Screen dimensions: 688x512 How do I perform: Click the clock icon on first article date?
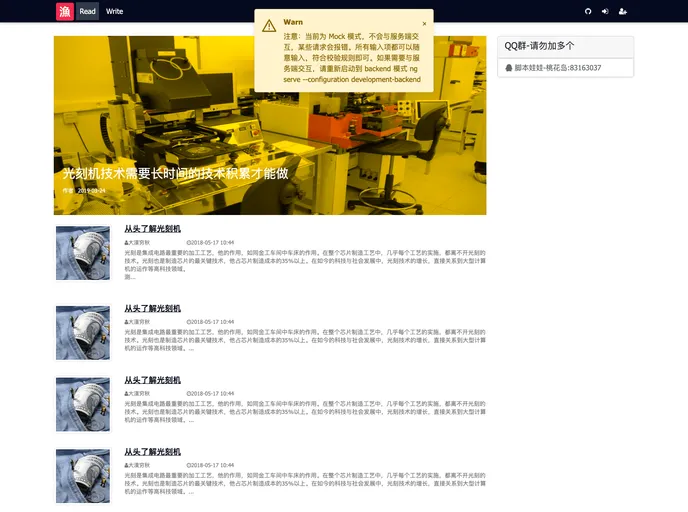click(189, 242)
